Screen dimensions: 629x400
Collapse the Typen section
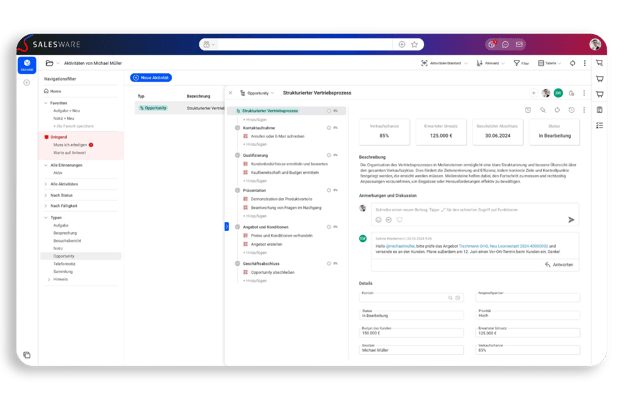coord(46,217)
